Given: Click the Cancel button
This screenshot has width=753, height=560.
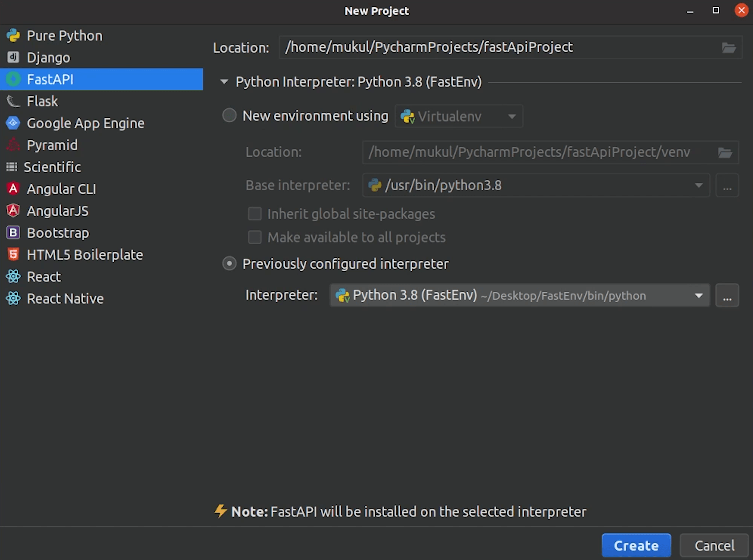Looking at the screenshot, I should [x=714, y=545].
